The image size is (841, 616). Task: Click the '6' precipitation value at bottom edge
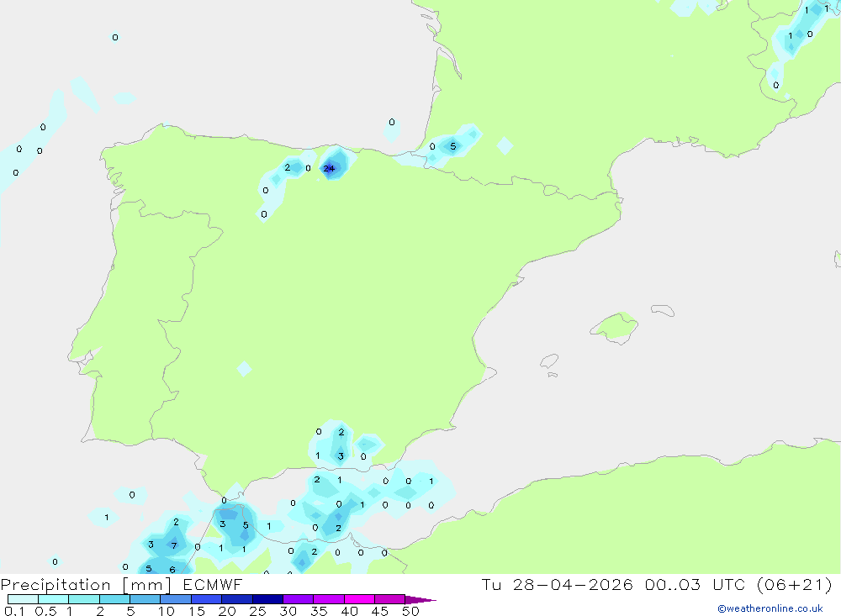point(172,569)
